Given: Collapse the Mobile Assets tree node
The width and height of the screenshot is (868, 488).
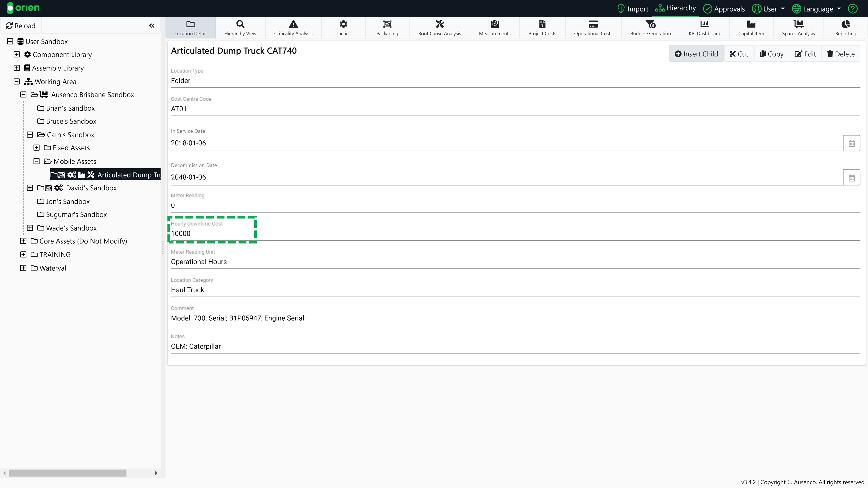Looking at the screenshot, I should tap(37, 161).
